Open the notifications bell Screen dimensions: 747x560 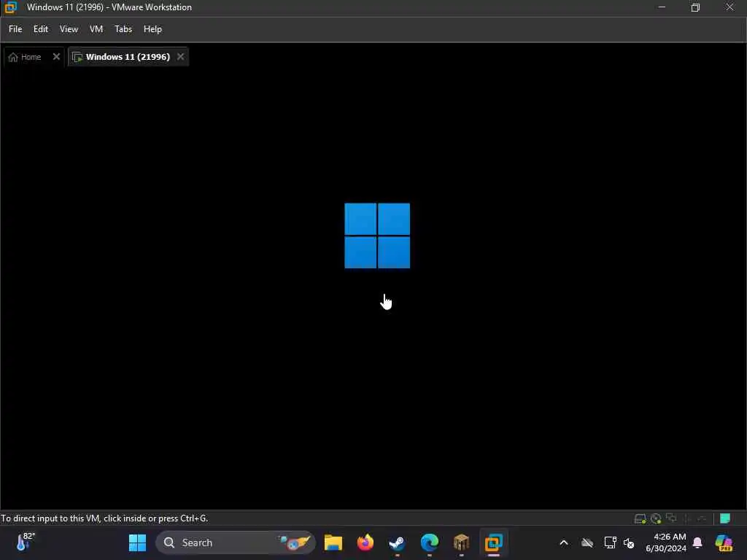[x=697, y=542]
